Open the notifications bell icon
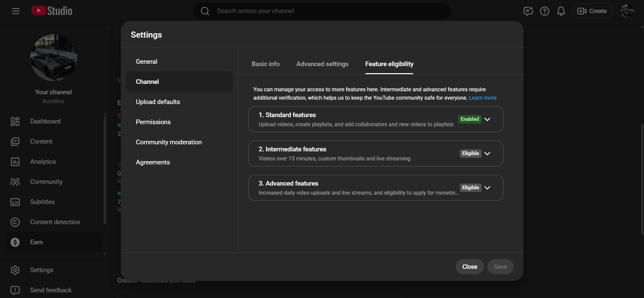 pos(561,11)
